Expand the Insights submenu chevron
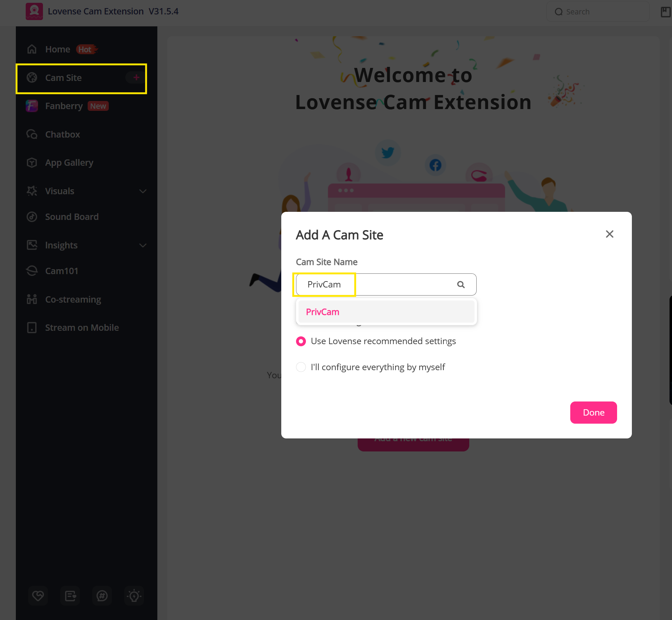The image size is (672, 620). tap(143, 245)
